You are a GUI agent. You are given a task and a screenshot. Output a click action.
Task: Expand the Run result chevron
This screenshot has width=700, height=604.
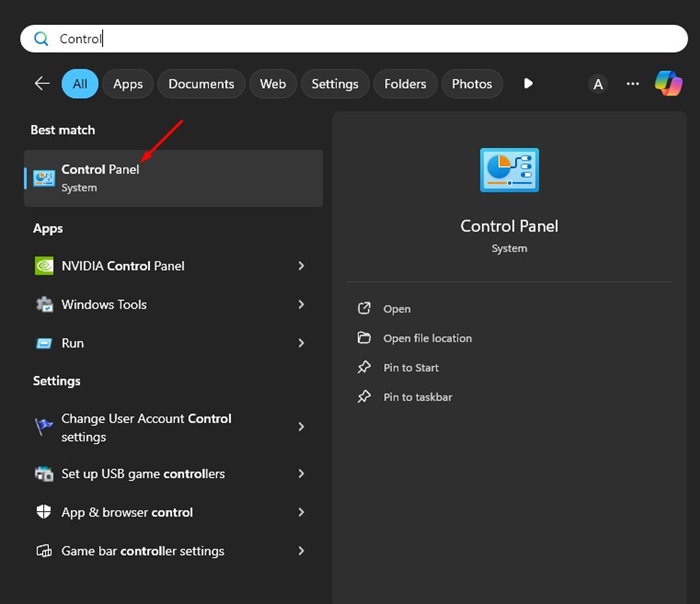pyautogui.click(x=301, y=343)
